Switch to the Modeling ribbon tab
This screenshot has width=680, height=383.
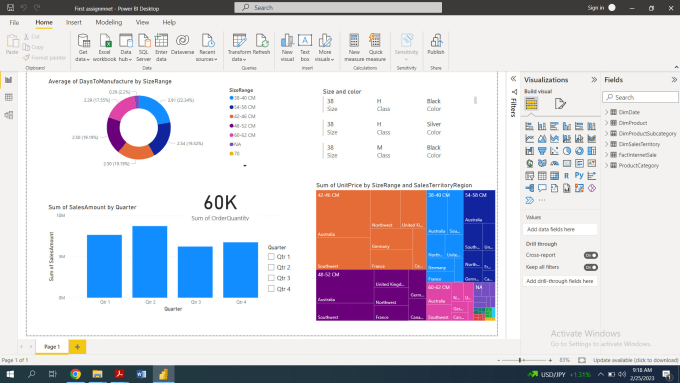click(108, 23)
